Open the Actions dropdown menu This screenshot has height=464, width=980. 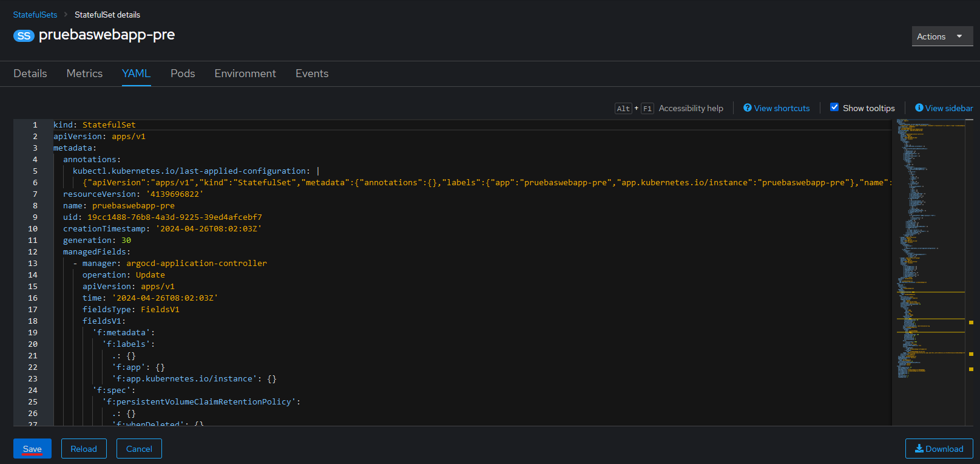point(942,36)
